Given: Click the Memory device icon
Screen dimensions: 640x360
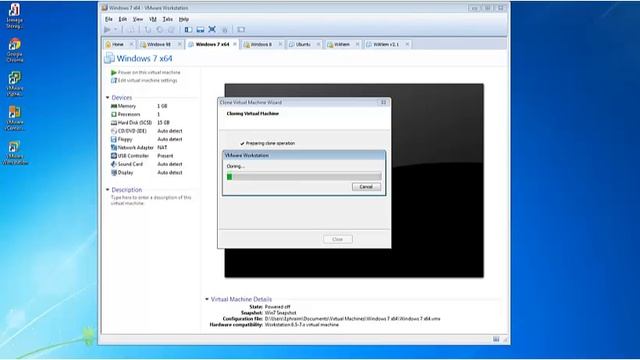Looking at the screenshot, I should (114, 106).
